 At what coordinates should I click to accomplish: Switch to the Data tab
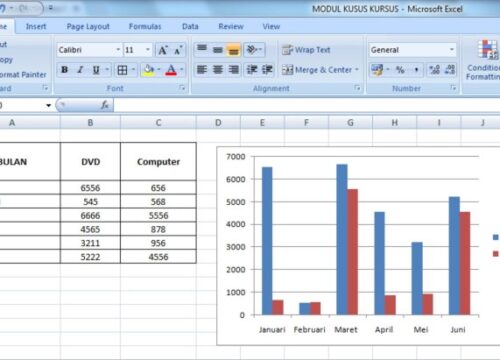click(x=190, y=27)
